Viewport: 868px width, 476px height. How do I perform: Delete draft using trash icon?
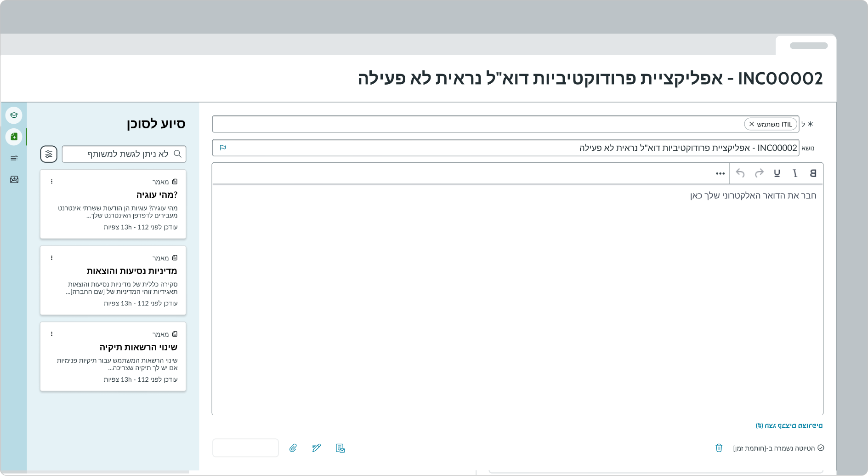click(x=719, y=448)
